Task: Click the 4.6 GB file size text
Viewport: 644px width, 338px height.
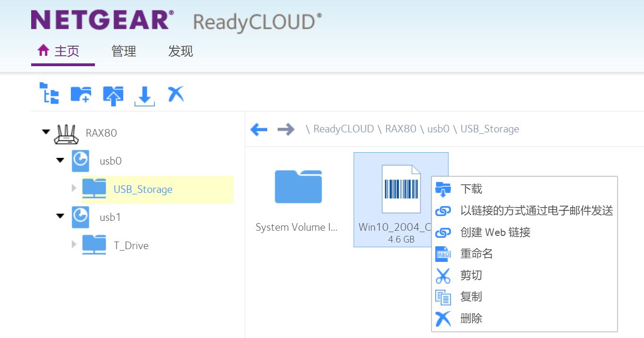Action: (401, 240)
